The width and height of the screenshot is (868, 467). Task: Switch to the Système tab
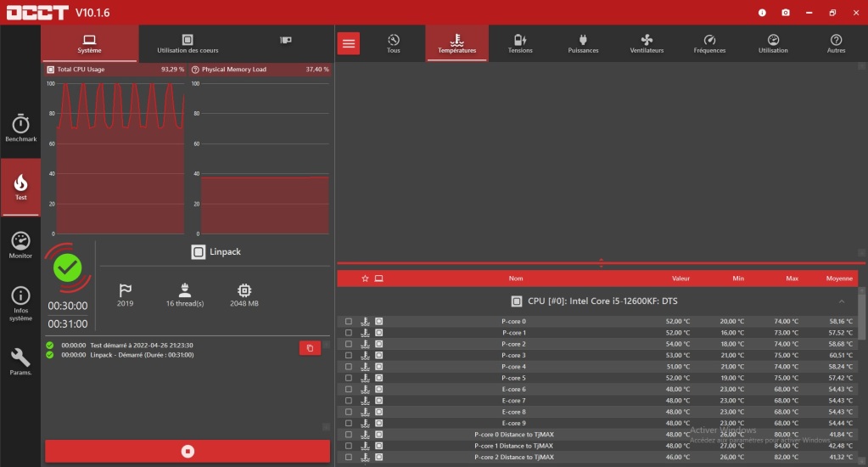pyautogui.click(x=89, y=44)
